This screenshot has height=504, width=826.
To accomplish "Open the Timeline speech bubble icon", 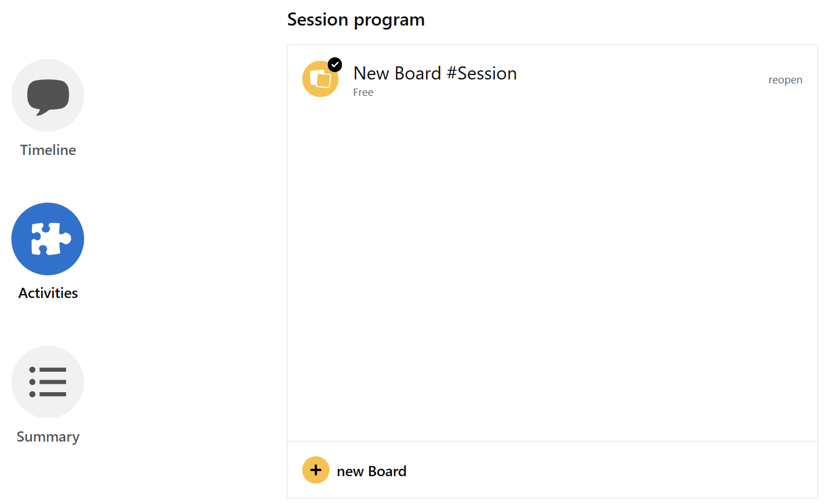I will tap(48, 95).
